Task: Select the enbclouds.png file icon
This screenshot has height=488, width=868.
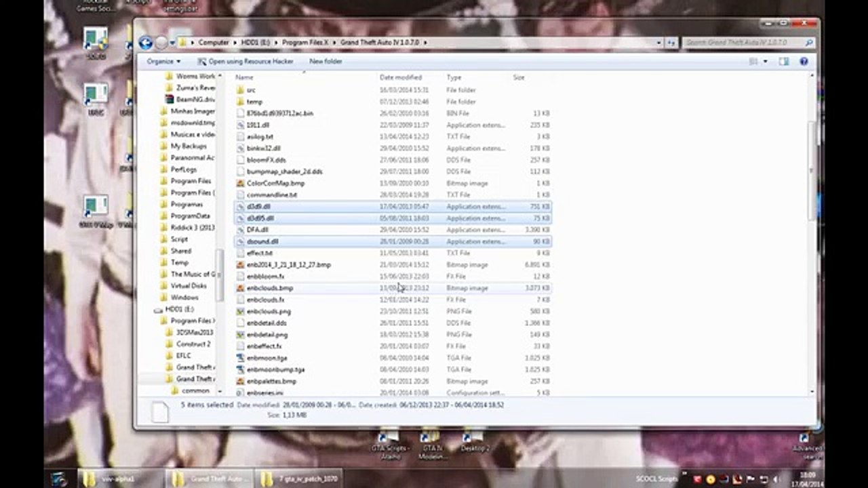Action: [x=239, y=311]
